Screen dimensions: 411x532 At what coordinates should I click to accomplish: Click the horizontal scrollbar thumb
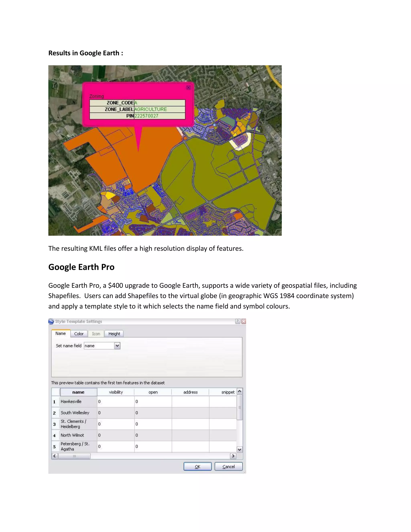[74, 456]
